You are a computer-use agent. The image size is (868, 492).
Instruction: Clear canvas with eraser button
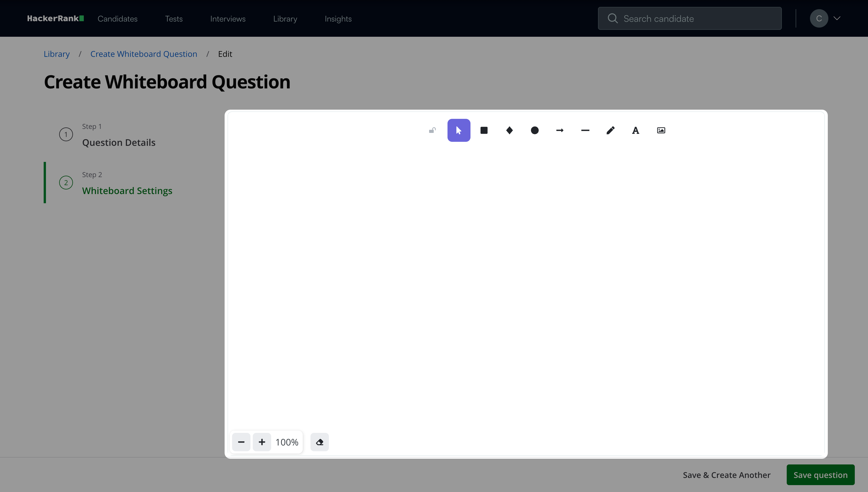point(320,442)
